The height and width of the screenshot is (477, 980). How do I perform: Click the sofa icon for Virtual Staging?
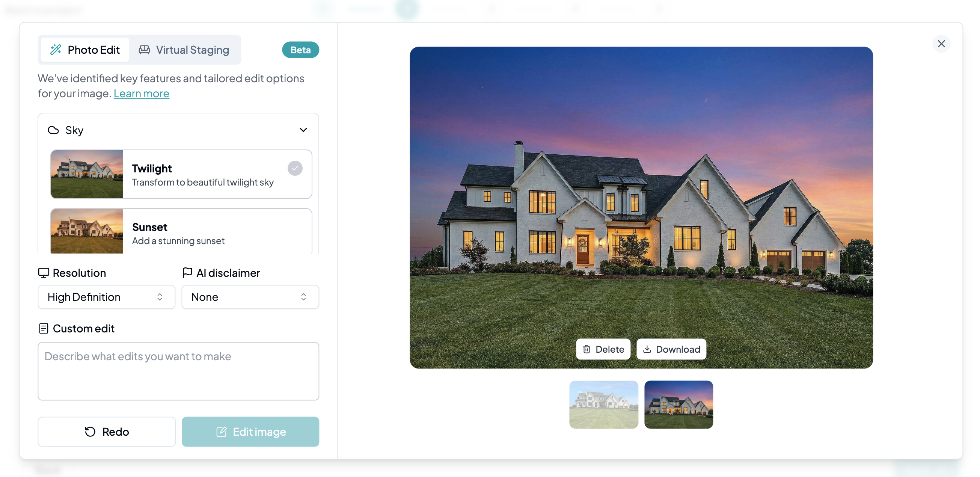tap(144, 50)
